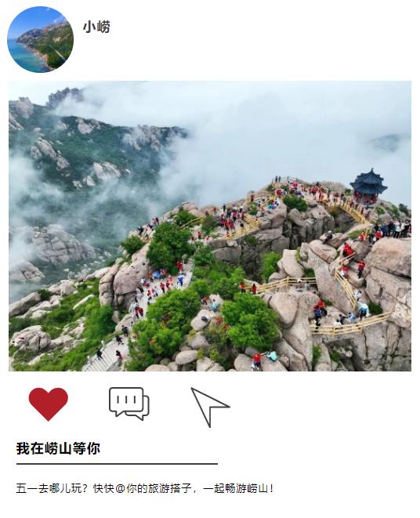
Task: Open the Laoshan mountain summit photo
Action: tap(210, 226)
